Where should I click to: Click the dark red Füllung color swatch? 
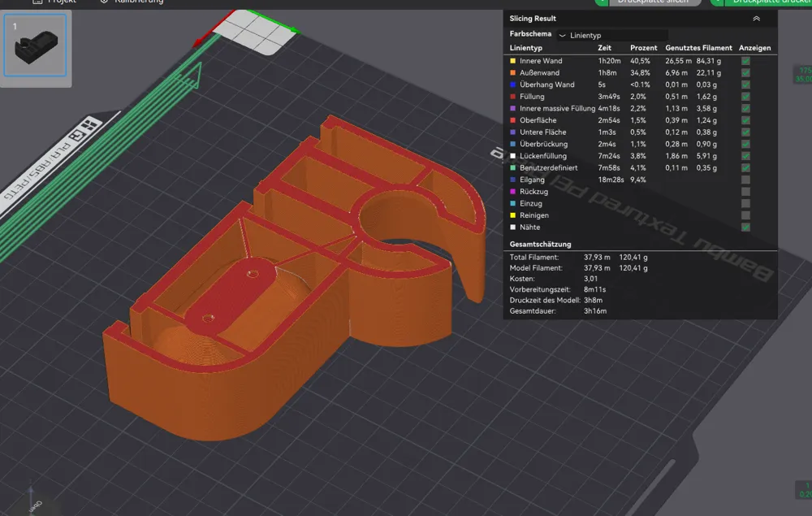pos(512,97)
